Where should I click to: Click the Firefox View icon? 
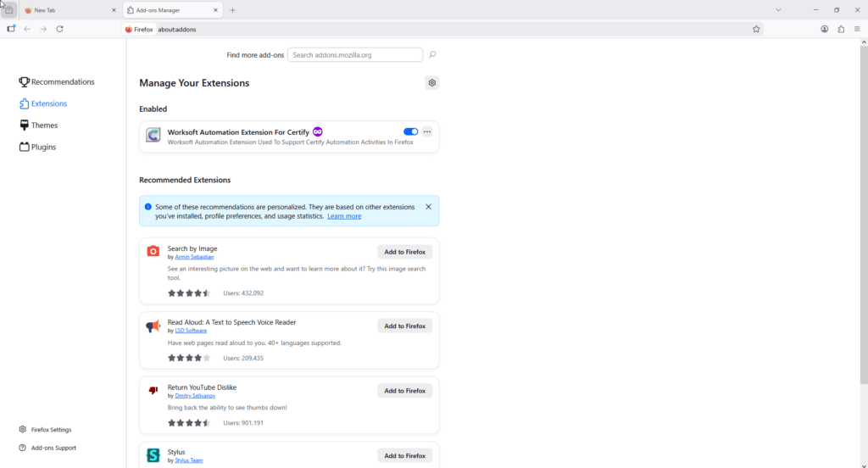[x=8, y=10]
